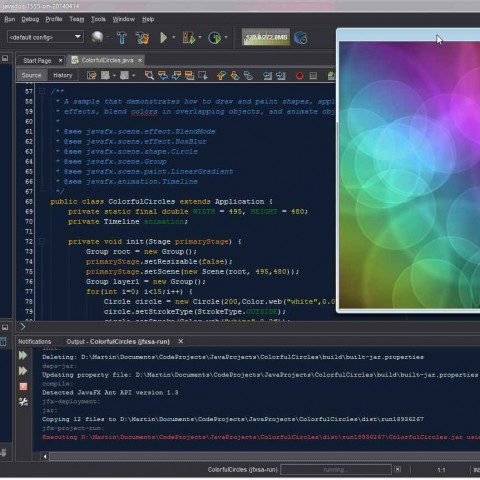Image resolution: width=480 pixels, height=480 pixels.
Task: Expand the Profile Project dropdown arrow
Action: (226, 37)
